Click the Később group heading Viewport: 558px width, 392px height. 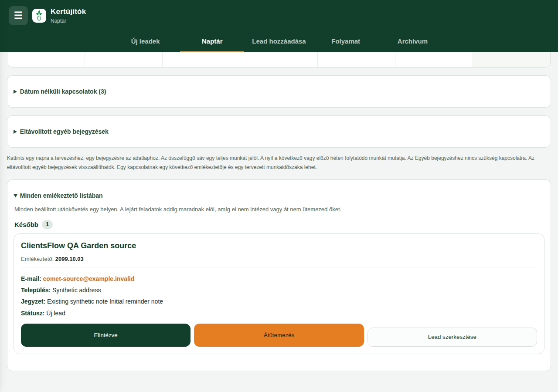pyautogui.click(x=26, y=225)
